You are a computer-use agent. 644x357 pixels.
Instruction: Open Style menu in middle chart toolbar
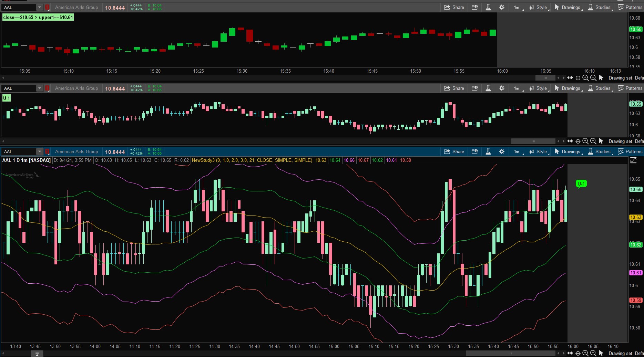click(x=539, y=88)
